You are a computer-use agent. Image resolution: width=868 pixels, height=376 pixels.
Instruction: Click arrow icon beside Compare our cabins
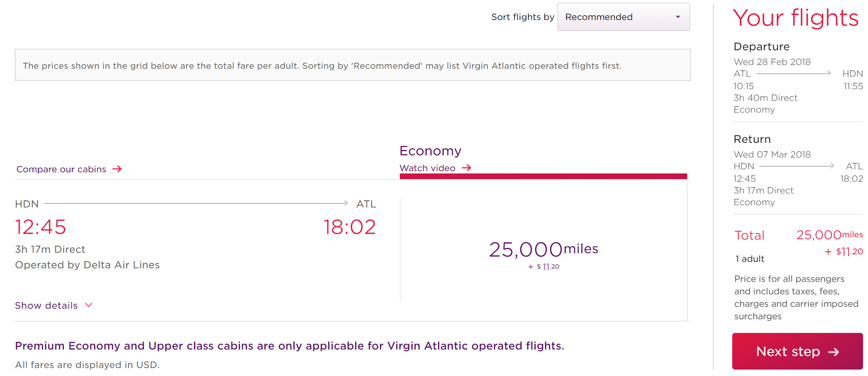[117, 169]
